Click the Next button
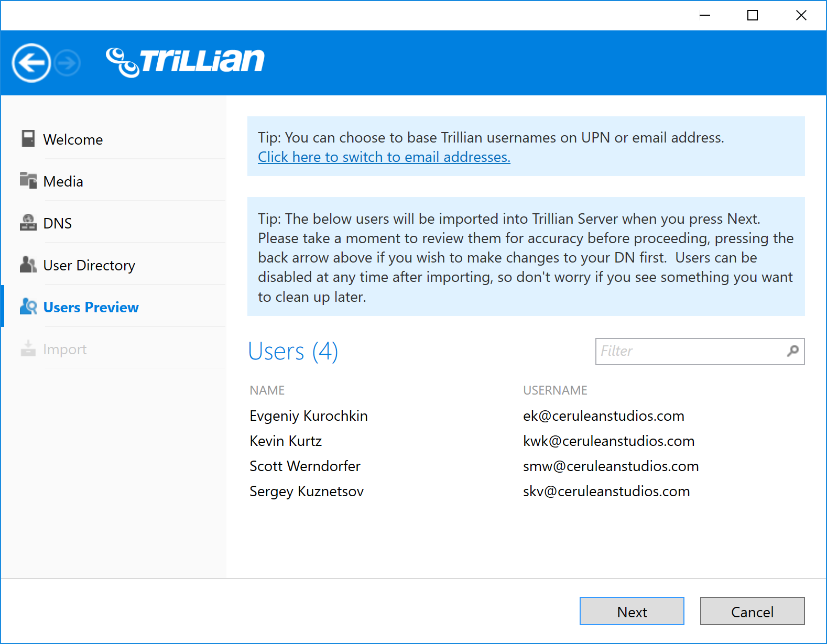This screenshot has height=644, width=827. pyautogui.click(x=632, y=611)
